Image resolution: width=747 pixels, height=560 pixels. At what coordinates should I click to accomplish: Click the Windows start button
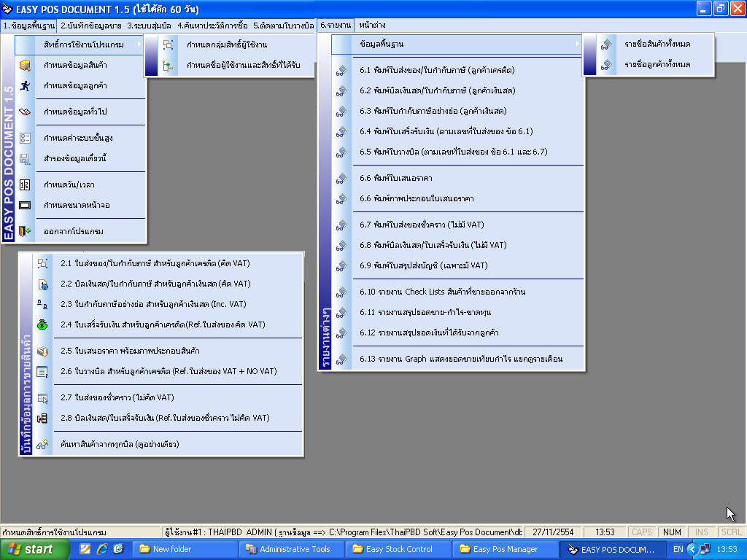(x=34, y=550)
